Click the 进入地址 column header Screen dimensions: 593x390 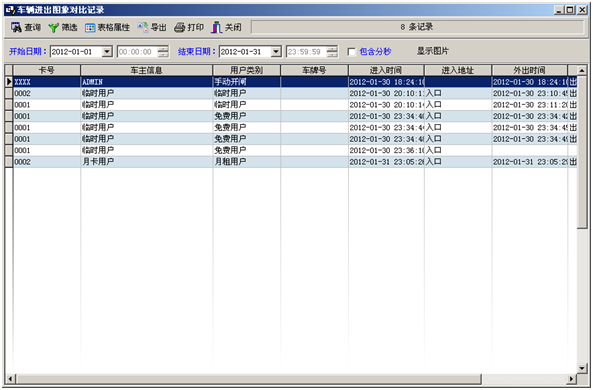[x=458, y=70]
